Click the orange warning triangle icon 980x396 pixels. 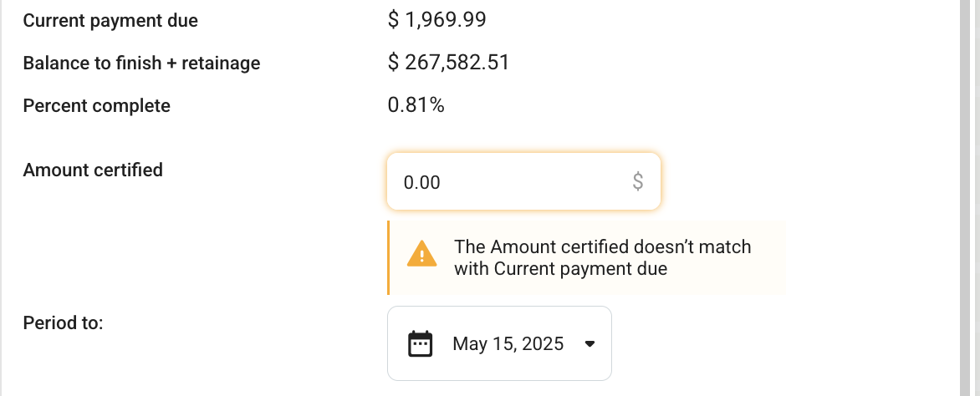click(422, 254)
